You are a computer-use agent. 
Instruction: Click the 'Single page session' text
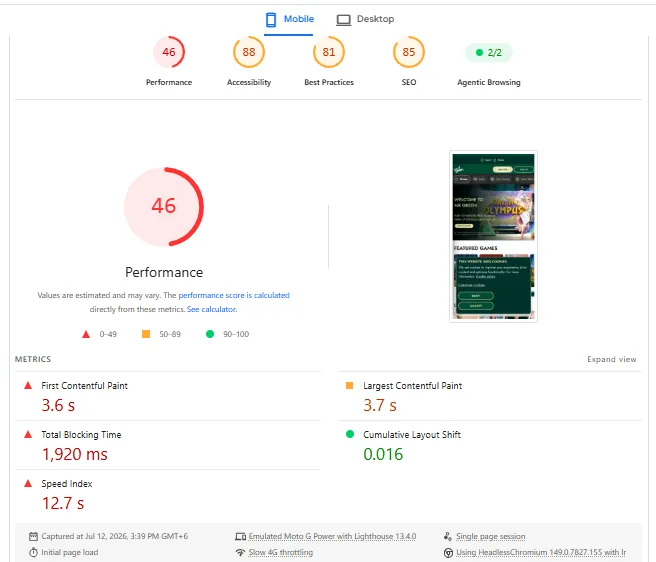point(490,536)
